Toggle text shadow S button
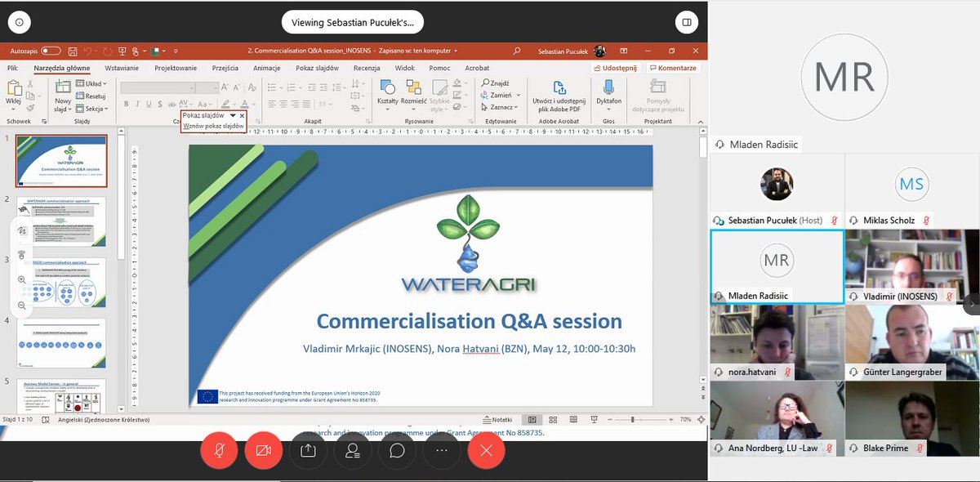This screenshot has height=482, width=980. [161, 104]
